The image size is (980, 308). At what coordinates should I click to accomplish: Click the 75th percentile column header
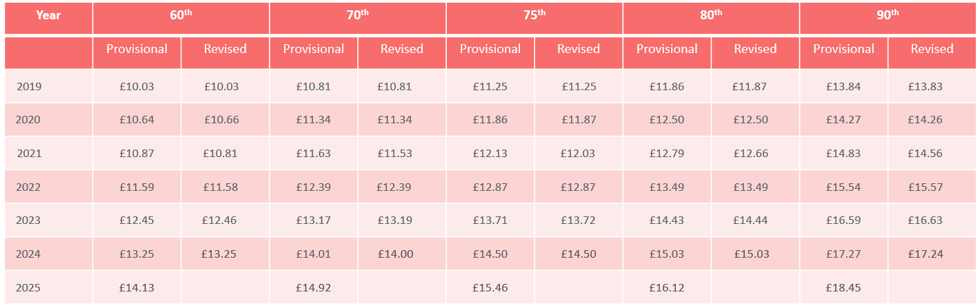(534, 15)
